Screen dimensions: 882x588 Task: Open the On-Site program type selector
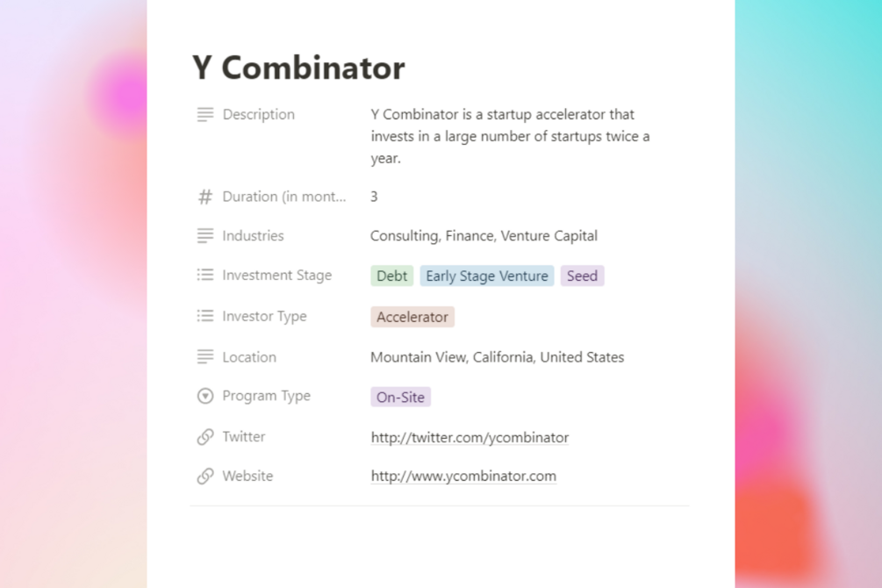pos(400,398)
